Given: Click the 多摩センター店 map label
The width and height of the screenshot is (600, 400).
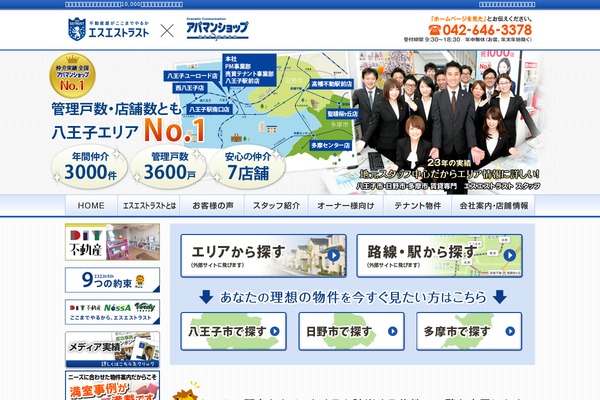Looking at the screenshot, I should (330, 146).
